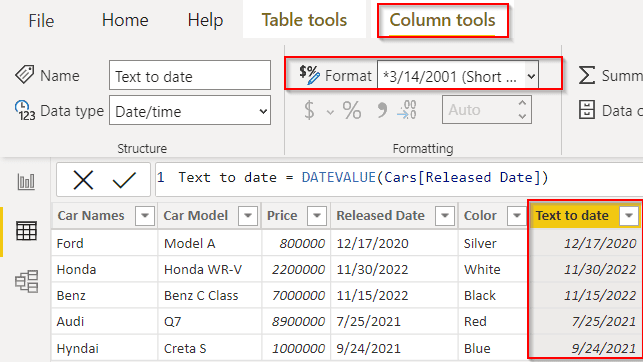
Task: Click the color cell 'Blue'
Action: [493, 348]
